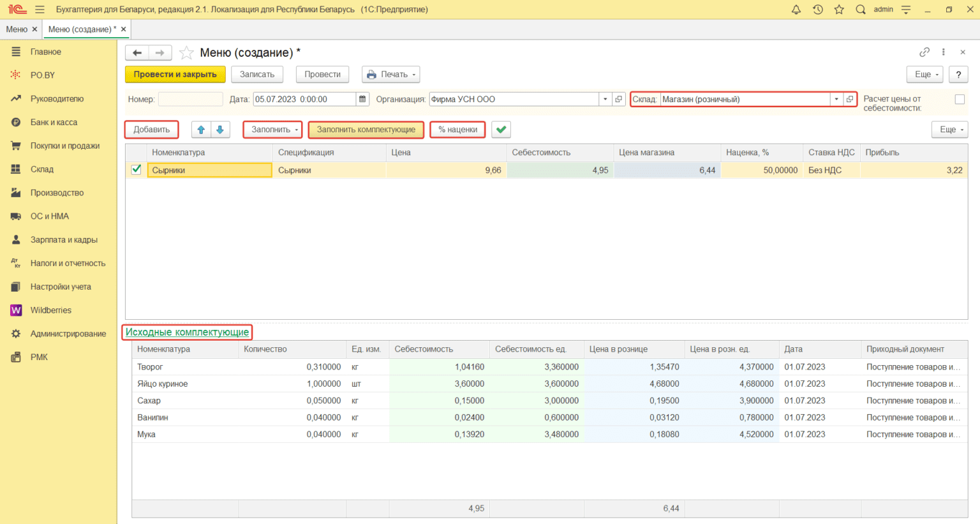Open the Исходные комплектующие link
Screen dimensions: 980x524
pos(187,332)
